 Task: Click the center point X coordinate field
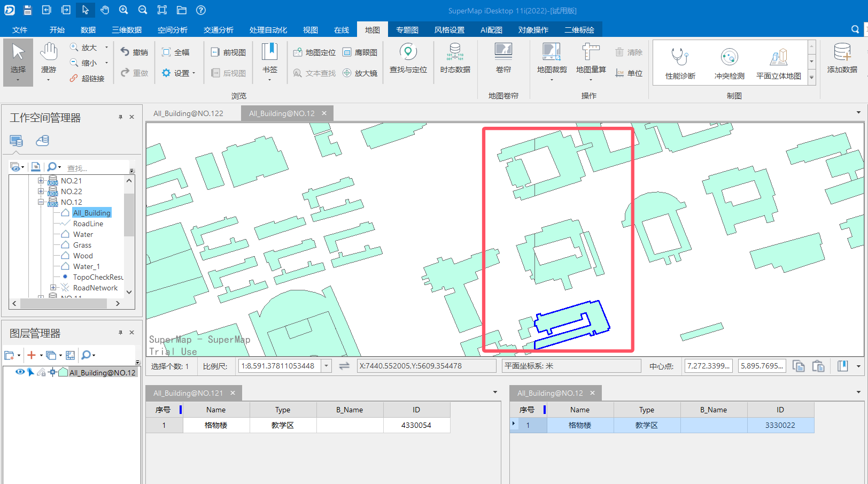tap(708, 366)
